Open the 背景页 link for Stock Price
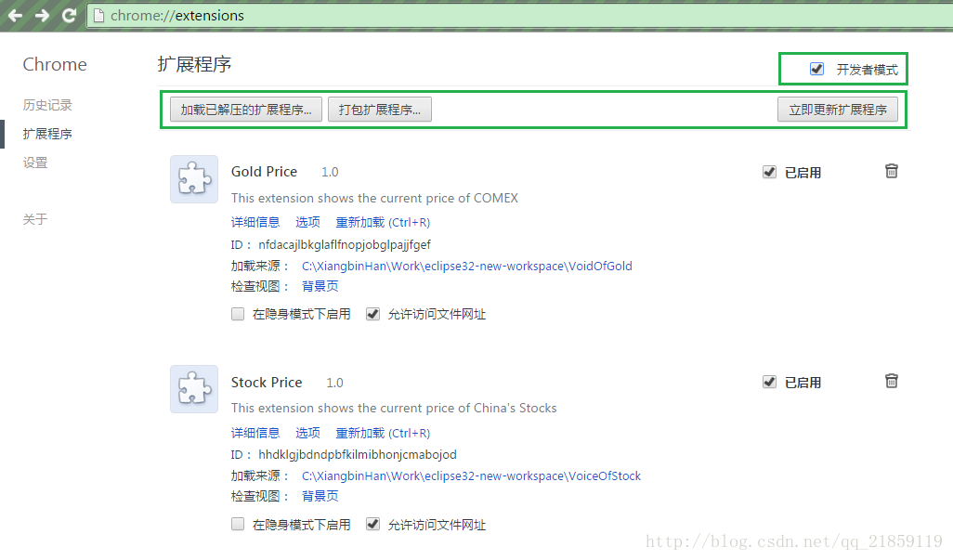 pyautogui.click(x=320, y=496)
